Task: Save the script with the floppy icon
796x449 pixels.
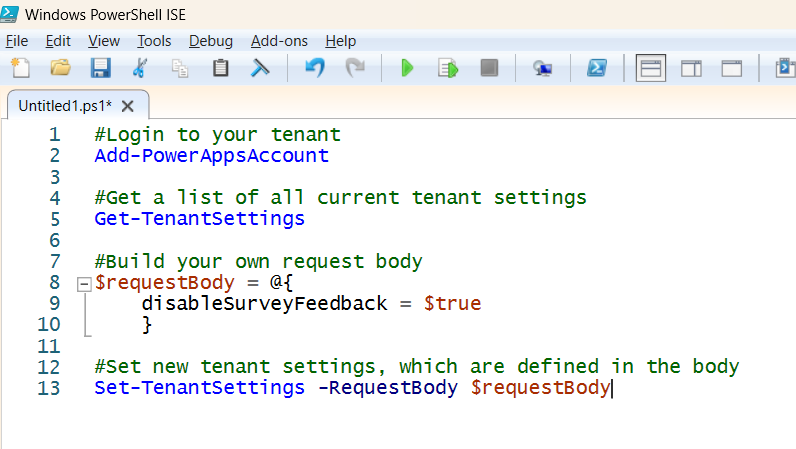Action: click(101, 68)
